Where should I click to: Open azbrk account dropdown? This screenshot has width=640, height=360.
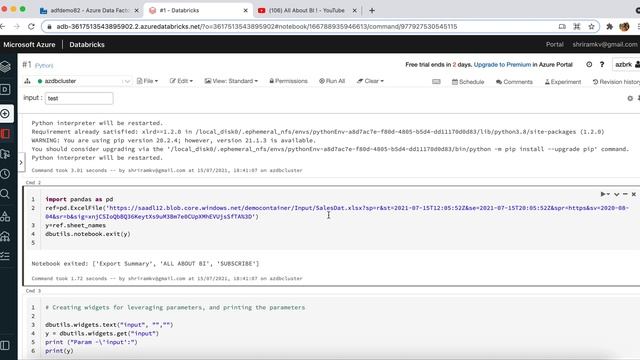pos(626,64)
